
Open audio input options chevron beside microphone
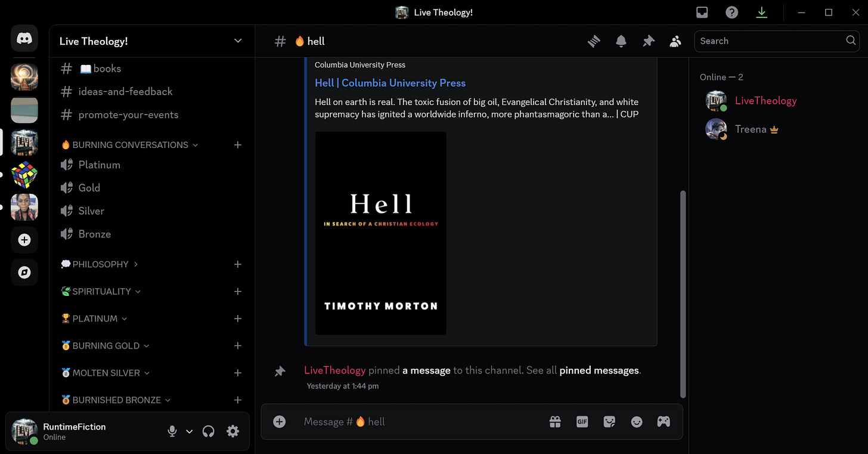coord(190,431)
